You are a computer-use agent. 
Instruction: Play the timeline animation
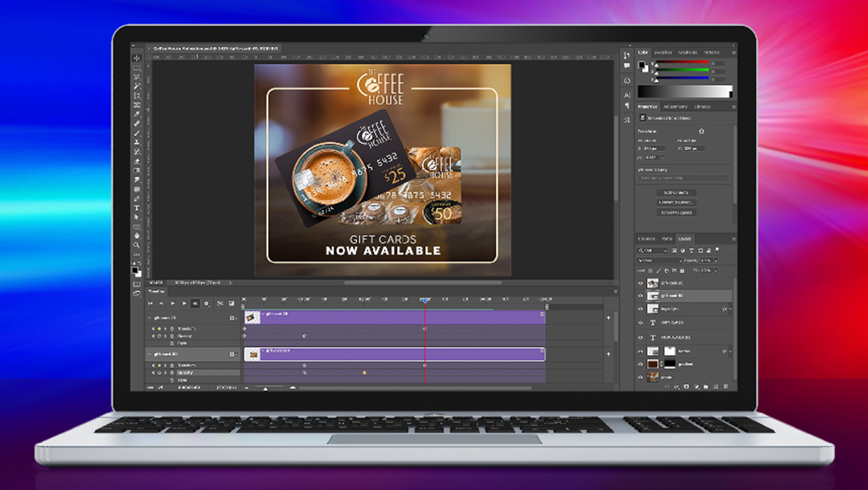(x=173, y=303)
